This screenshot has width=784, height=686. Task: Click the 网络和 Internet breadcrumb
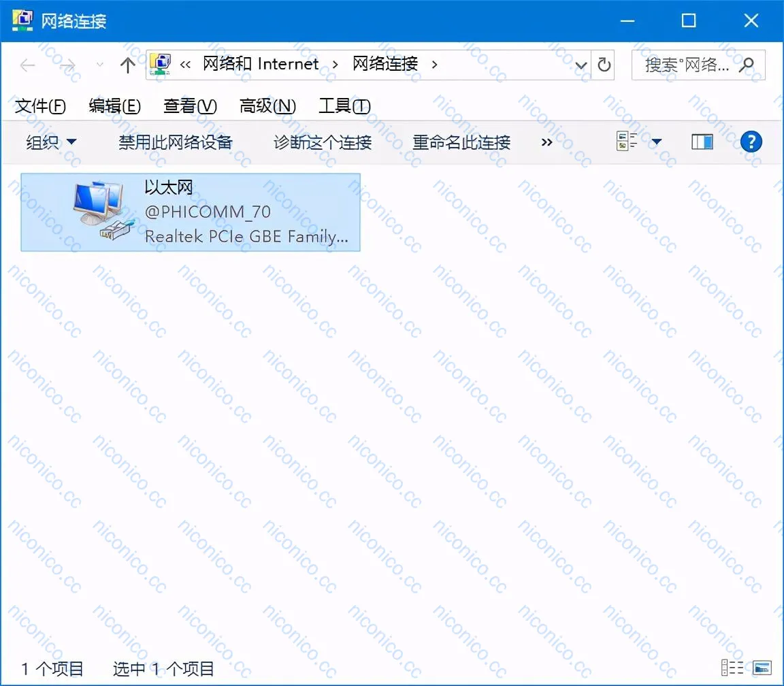click(261, 64)
